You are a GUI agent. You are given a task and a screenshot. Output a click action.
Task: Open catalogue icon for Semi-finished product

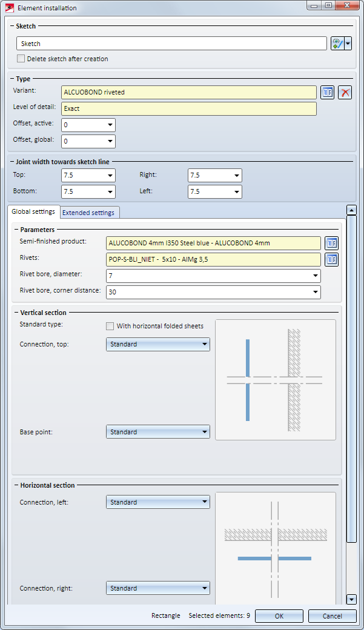click(331, 243)
